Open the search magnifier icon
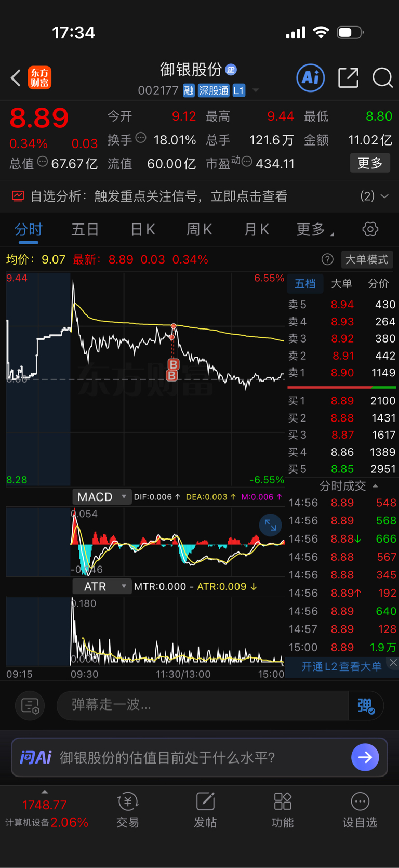Image resolution: width=399 pixels, height=868 pixels. coord(382,78)
